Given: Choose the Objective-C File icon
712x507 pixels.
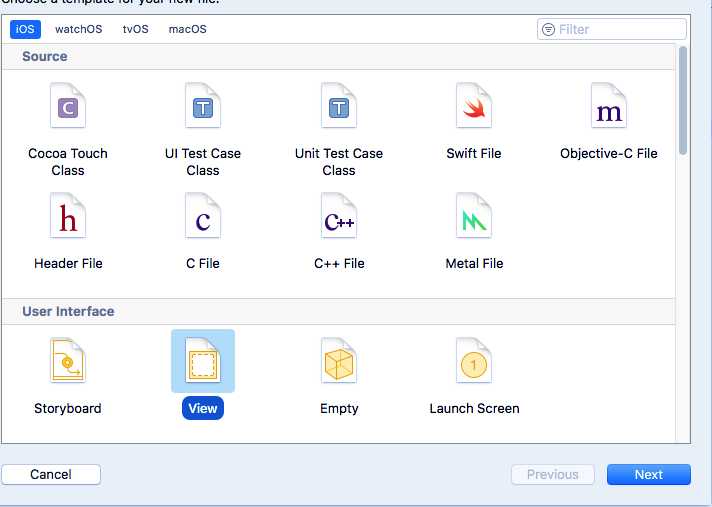Looking at the screenshot, I should 608,105.
